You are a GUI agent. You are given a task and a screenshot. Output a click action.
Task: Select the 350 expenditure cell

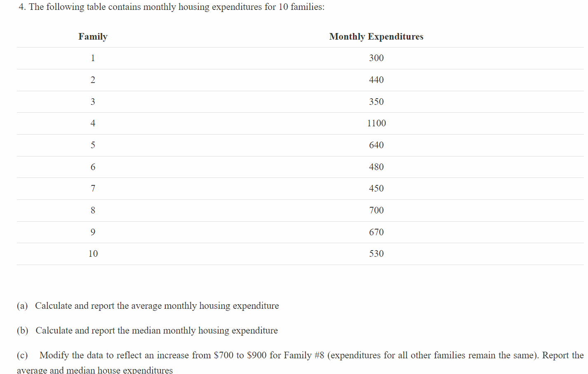[376, 102]
